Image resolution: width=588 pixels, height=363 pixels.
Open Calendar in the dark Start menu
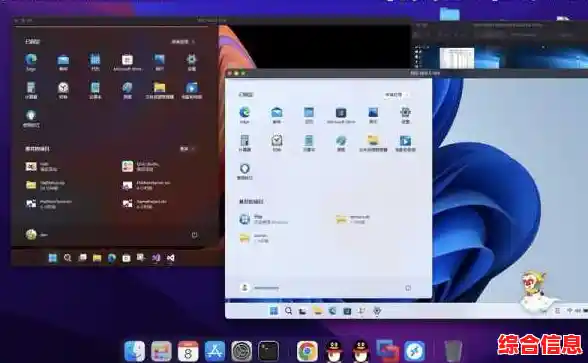(x=95, y=60)
